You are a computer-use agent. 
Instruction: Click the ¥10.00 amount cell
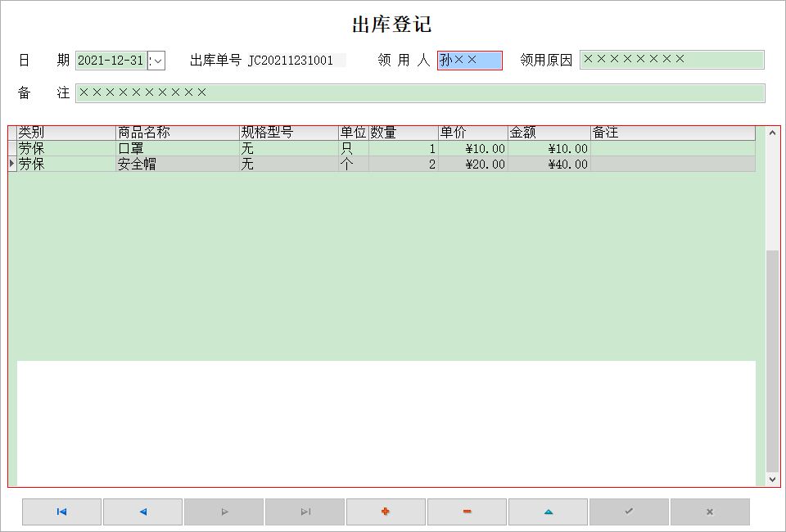[549, 149]
